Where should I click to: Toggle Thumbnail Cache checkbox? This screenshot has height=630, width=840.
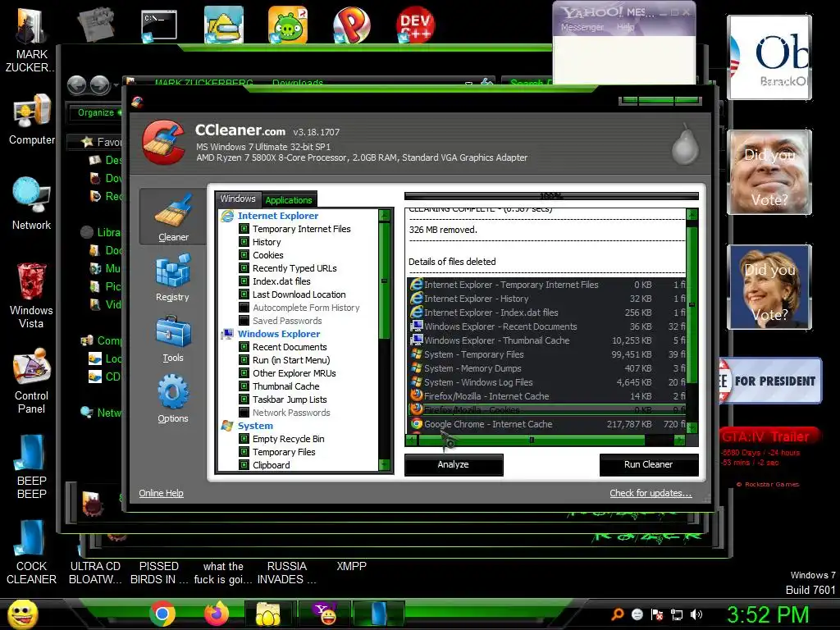coord(244,386)
